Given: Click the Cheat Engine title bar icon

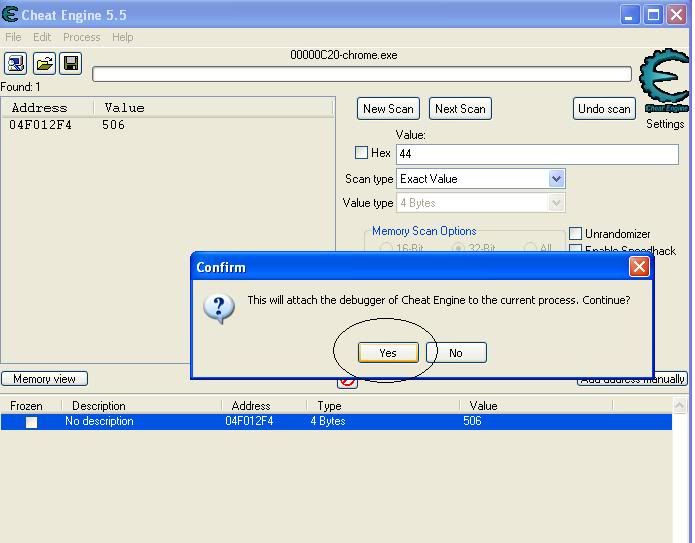Looking at the screenshot, I should (x=10, y=15).
